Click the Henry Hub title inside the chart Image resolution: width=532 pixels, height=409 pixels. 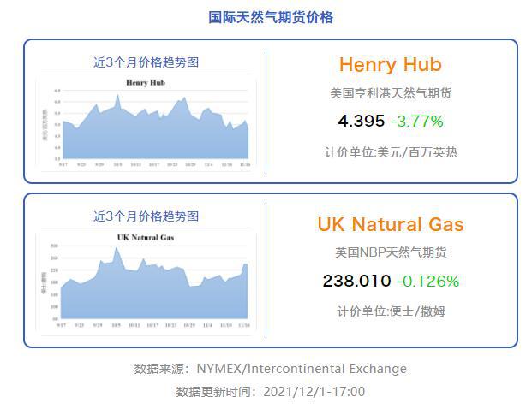point(145,83)
